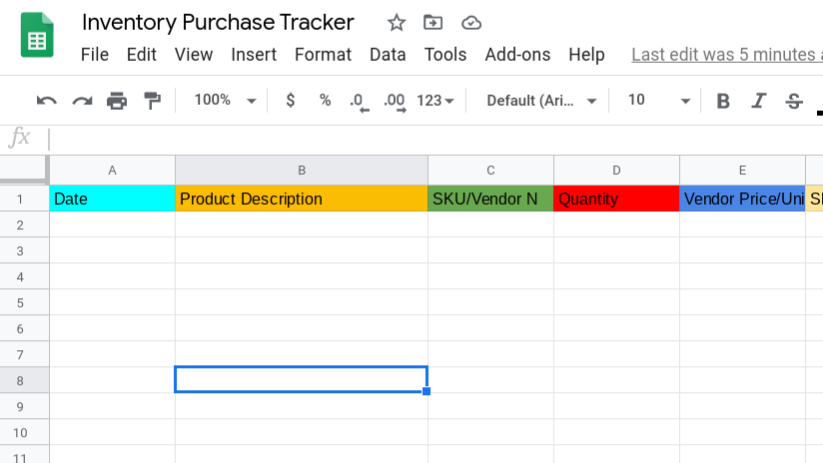
Task: Expand the Default font family dropdown
Action: click(x=541, y=100)
